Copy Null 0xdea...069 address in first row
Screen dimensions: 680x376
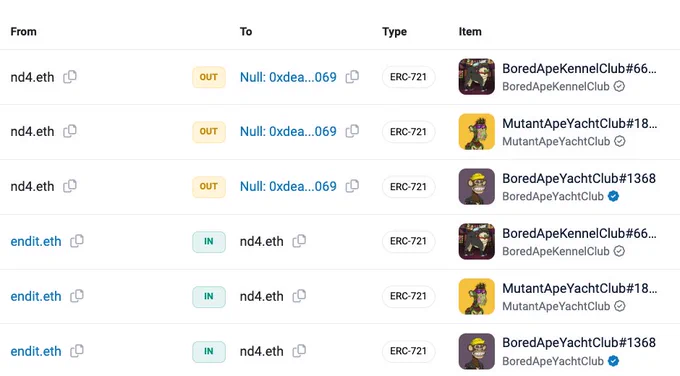click(x=352, y=77)
